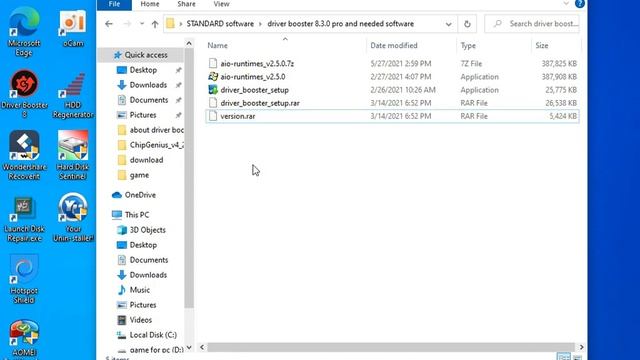Expand path after STANDARD software breadcrumb

260,24
